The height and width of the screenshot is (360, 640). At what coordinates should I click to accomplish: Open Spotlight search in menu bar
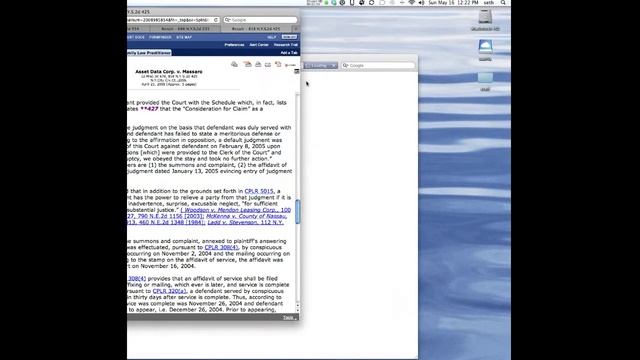pos(503,2)
